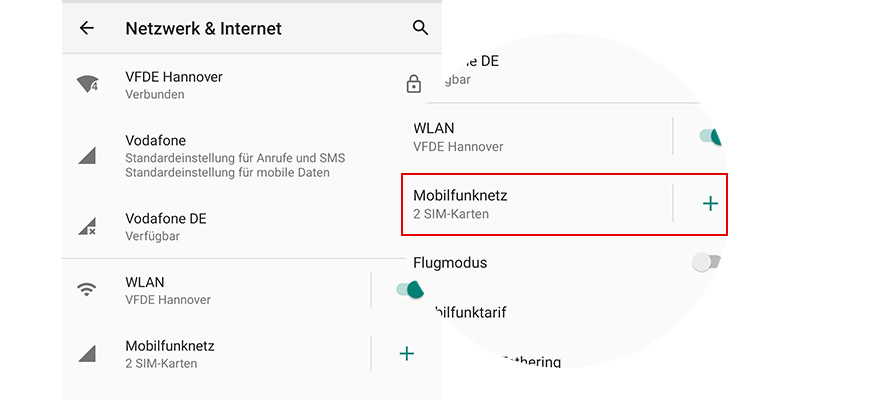Open Mobilfunknetz 2 SIM-Karten in the left list

coord(170,353)
